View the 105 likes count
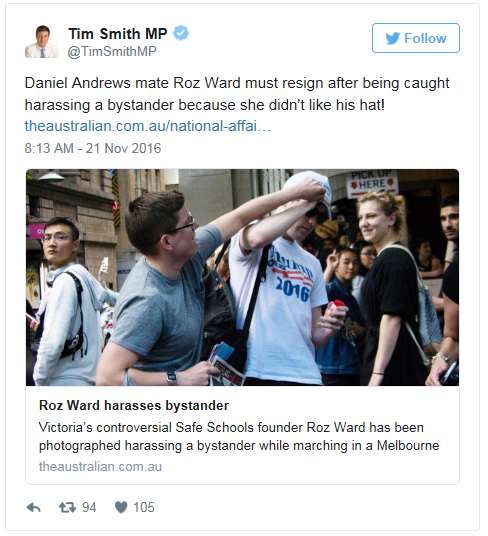The width and height of the screenshot is (488, 536). [x=144, y=508]
